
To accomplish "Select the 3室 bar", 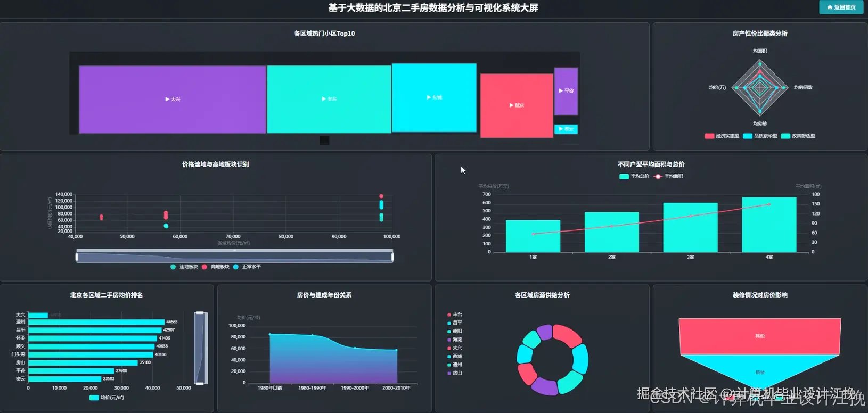I will click(x=690, y=227).
